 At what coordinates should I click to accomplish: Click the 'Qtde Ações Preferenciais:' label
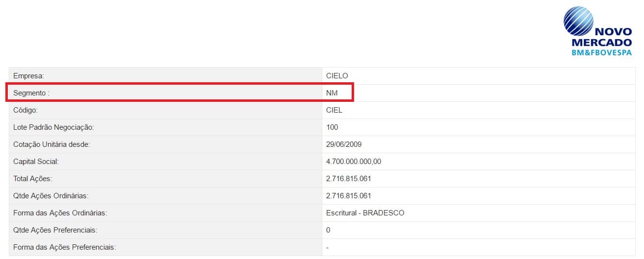click(x=55, y=230)
